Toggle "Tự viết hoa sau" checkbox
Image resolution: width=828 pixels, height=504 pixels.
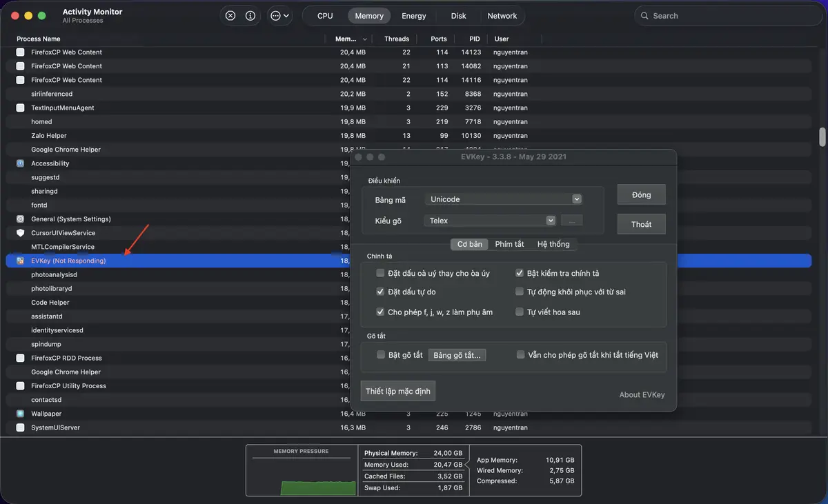[x=520, y=312]
